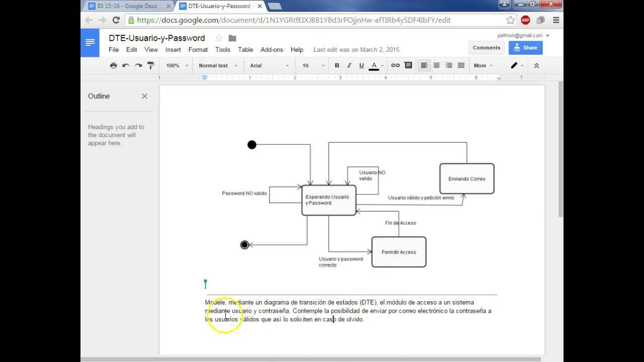Open the Add-ons menu
Screen dimensions: 644x362
(272, 50)
